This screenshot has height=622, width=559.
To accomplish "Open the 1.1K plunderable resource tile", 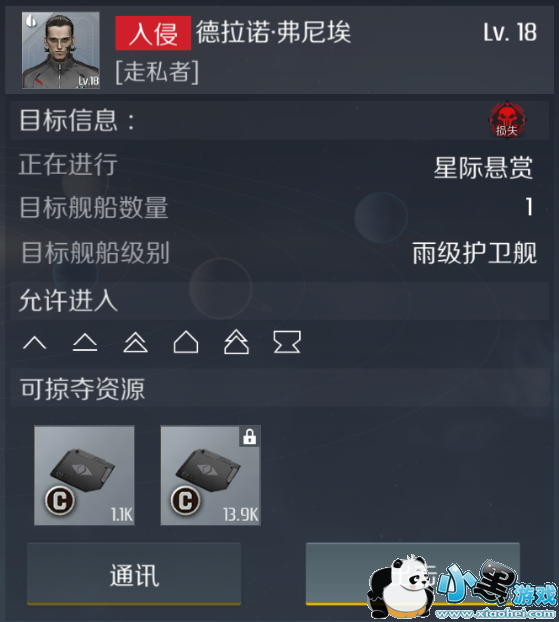I will [x=85, y=475].
